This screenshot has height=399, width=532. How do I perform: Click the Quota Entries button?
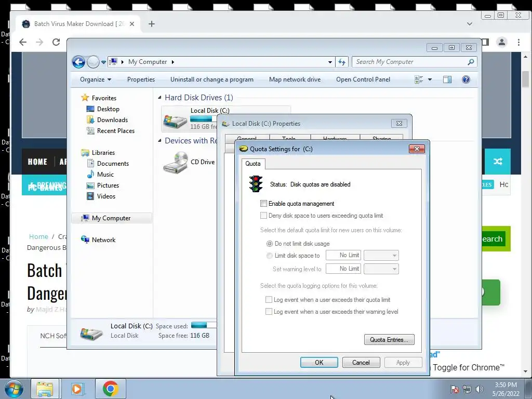[389, 340]
